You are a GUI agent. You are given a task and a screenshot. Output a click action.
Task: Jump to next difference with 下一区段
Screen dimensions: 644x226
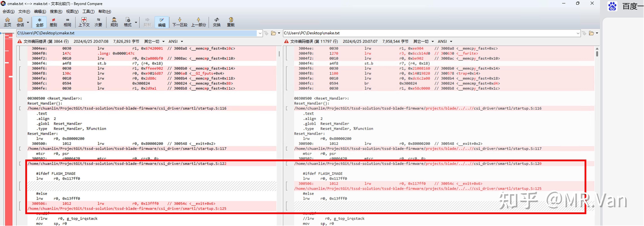180,22
